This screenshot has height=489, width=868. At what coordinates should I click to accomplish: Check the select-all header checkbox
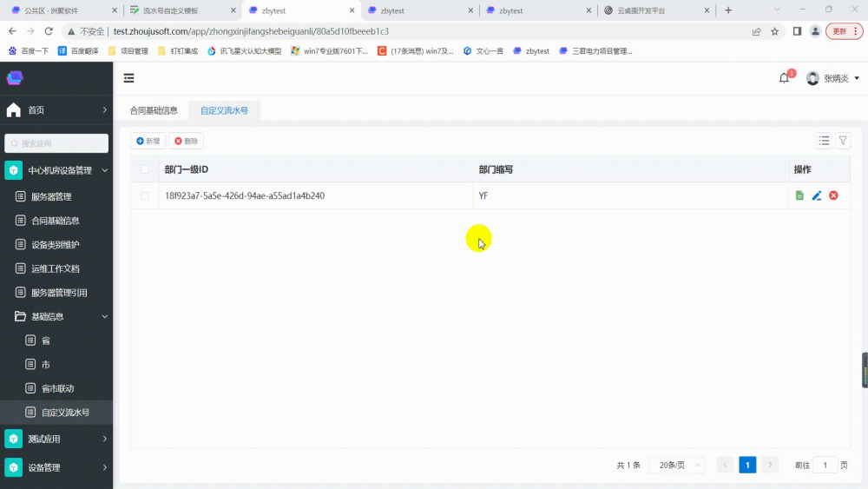(x=145, y=169)
